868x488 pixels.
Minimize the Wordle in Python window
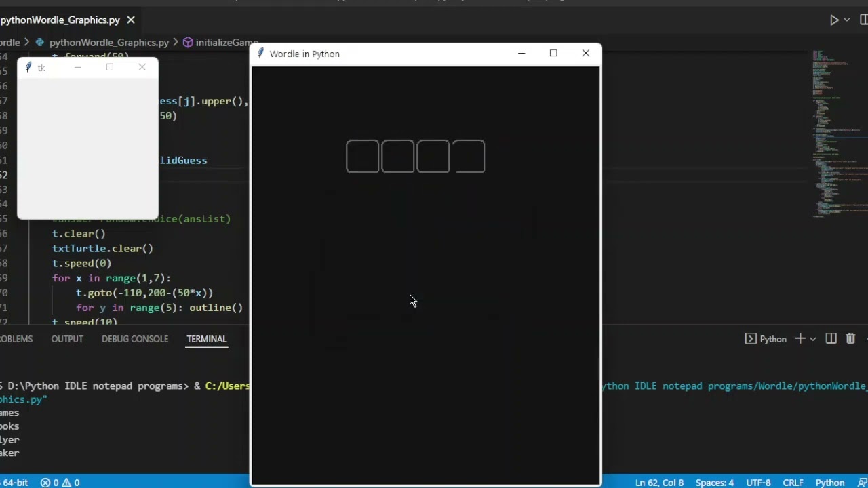tap(521, 53)
